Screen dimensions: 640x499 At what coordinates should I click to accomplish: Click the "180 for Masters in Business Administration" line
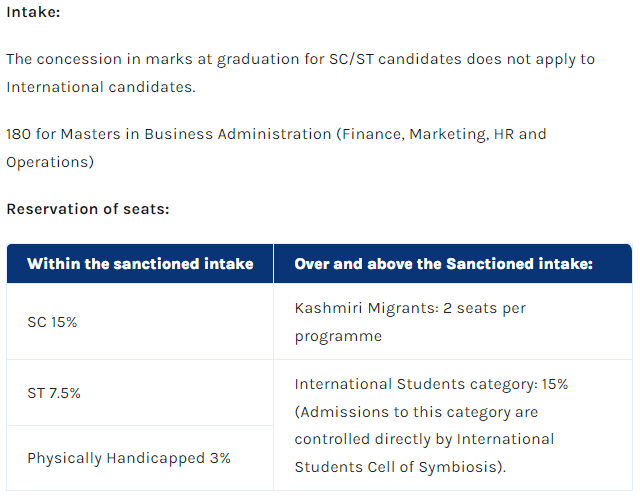click(x=168, y=134)
